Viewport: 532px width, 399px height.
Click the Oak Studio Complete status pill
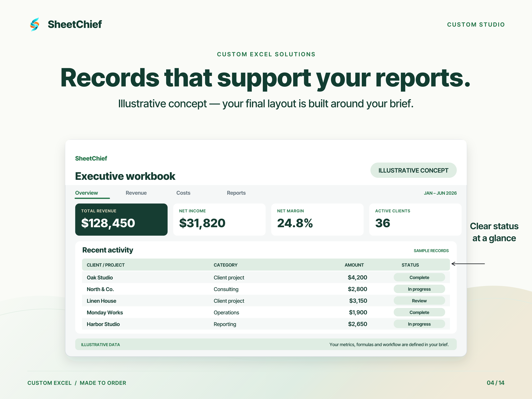tap(419, 277)
